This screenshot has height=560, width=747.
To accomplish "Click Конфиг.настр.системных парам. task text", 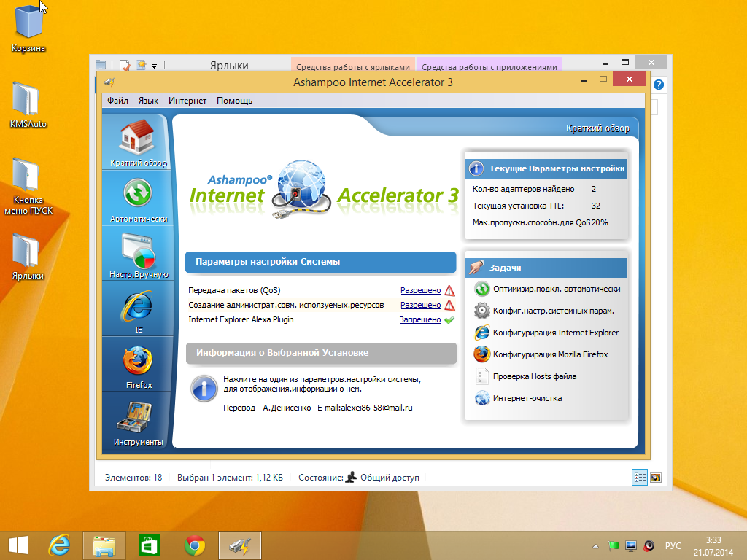I will pos(554,311).
